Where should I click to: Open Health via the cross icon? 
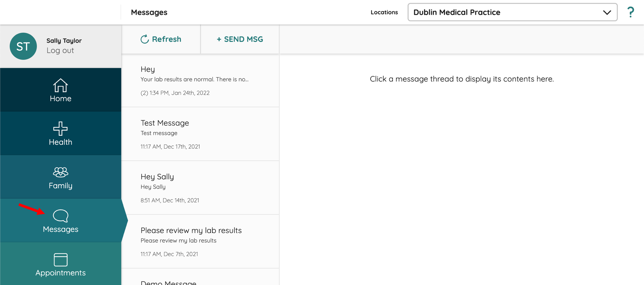60,128
